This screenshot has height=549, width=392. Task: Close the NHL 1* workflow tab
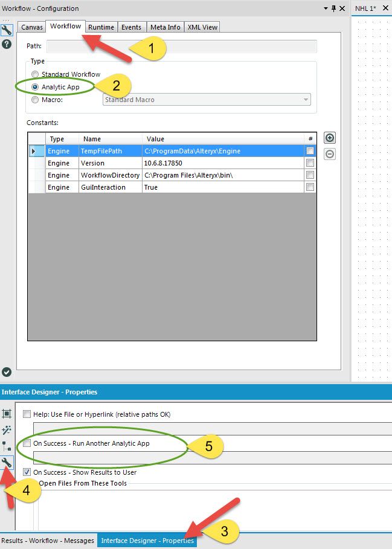coord(385,8)
